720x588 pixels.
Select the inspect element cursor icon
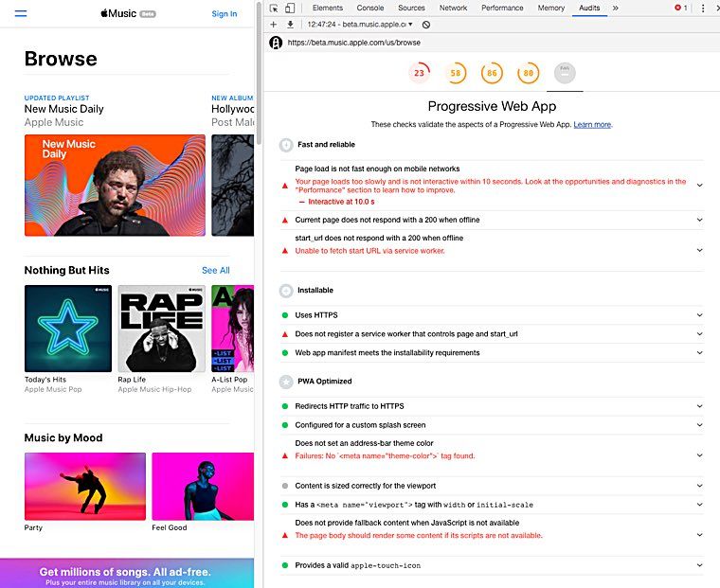click(274, 8)
